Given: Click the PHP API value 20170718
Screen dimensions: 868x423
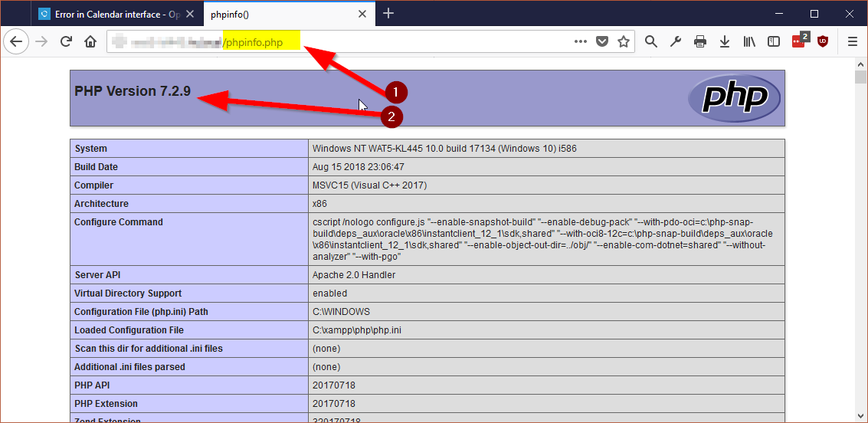Looking at the screenshot, I should pyautogui.click(x=334, y=385).
